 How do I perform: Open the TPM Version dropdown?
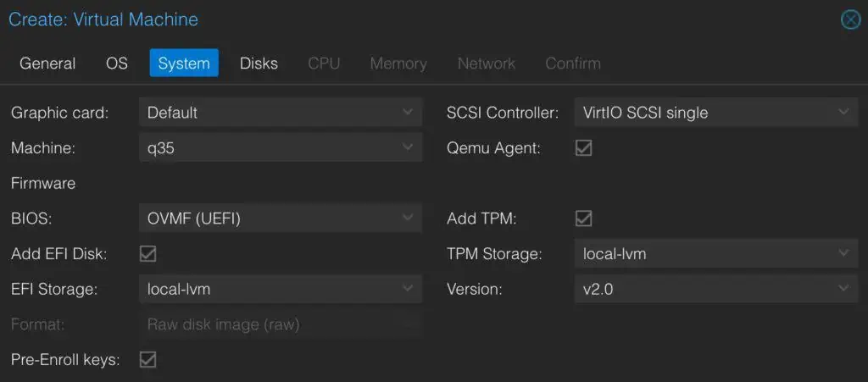(843, 289)
